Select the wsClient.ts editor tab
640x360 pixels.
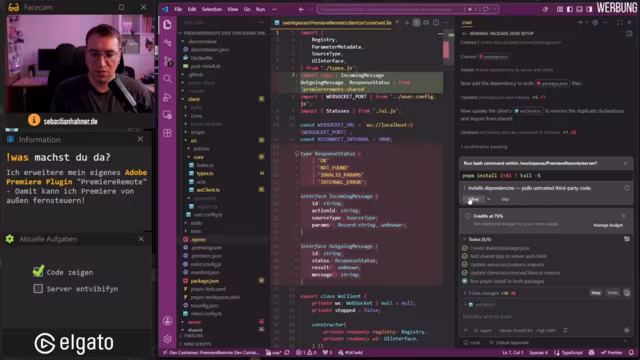[333, 23]
